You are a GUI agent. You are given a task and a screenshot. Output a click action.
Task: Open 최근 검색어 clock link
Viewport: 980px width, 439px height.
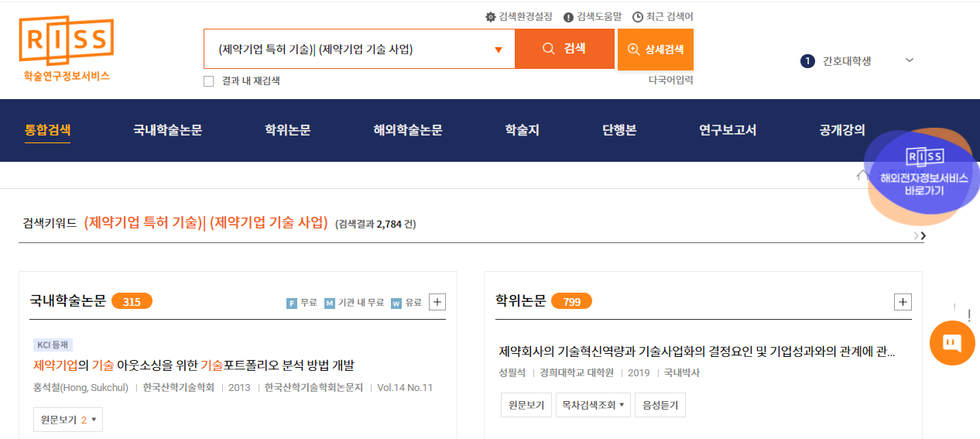tap(663, 17)
